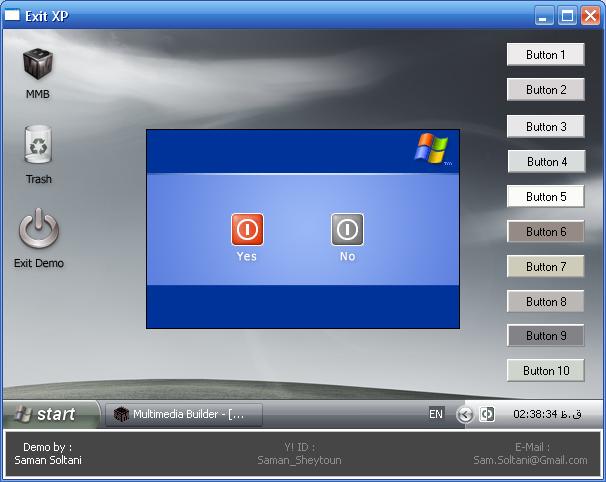Click the Windows XP flag logo
606x482 pixels.
pos(432,149)
